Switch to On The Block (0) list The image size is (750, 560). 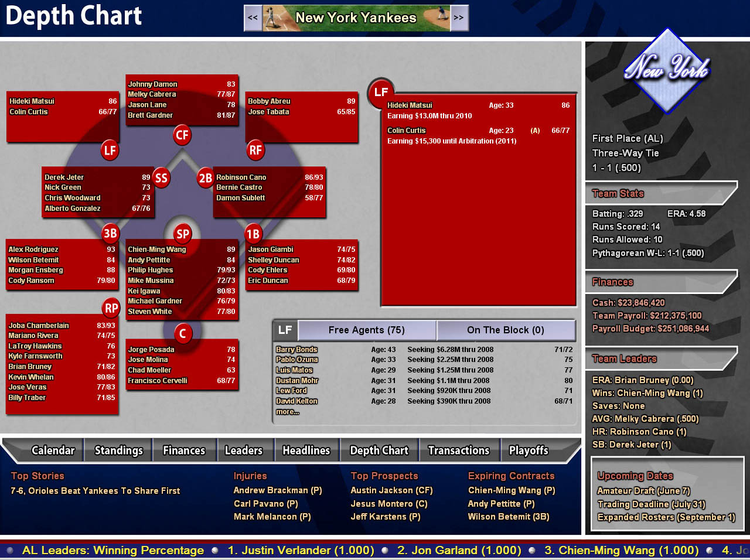tap(506, 330)
